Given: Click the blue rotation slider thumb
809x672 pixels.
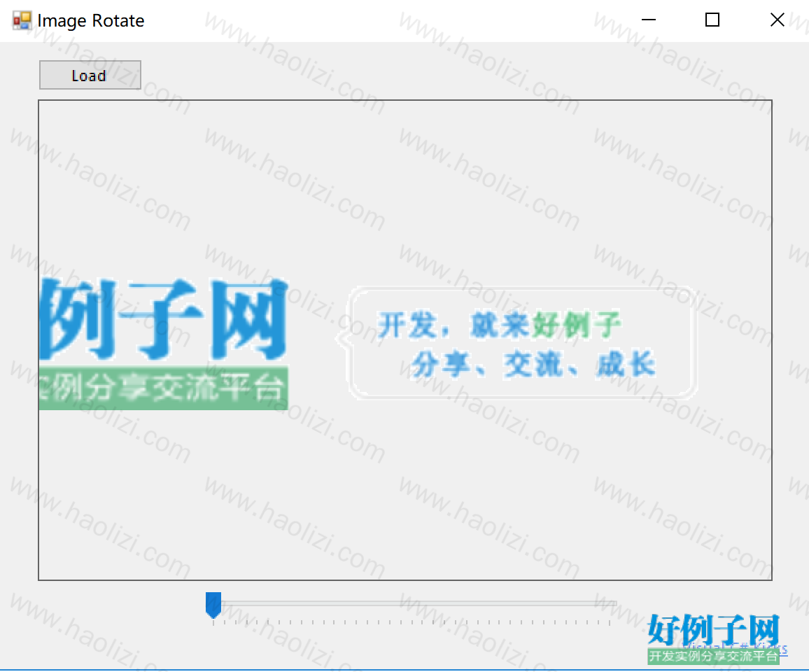Looking at the screenshot, I should (213, 605).
